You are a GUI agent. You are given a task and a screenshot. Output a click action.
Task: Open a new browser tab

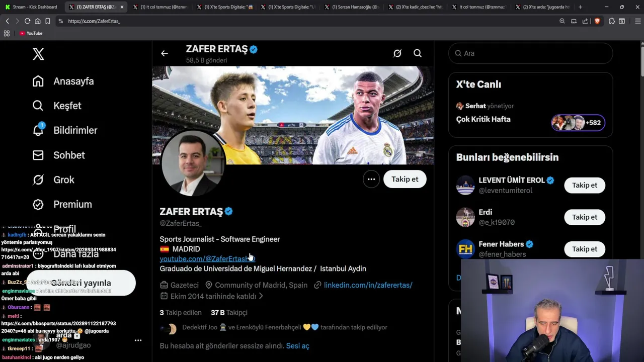pos(580,7)
